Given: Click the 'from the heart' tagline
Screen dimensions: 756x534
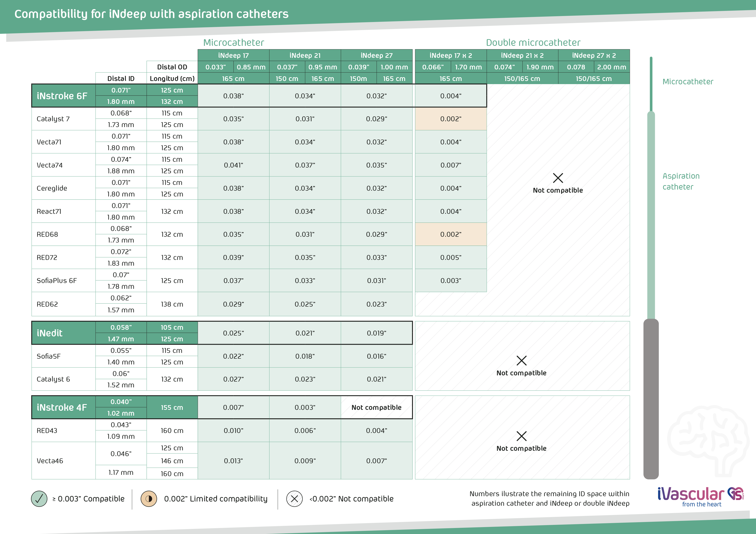Looking at the screenshot, I should tap(702, 504).
